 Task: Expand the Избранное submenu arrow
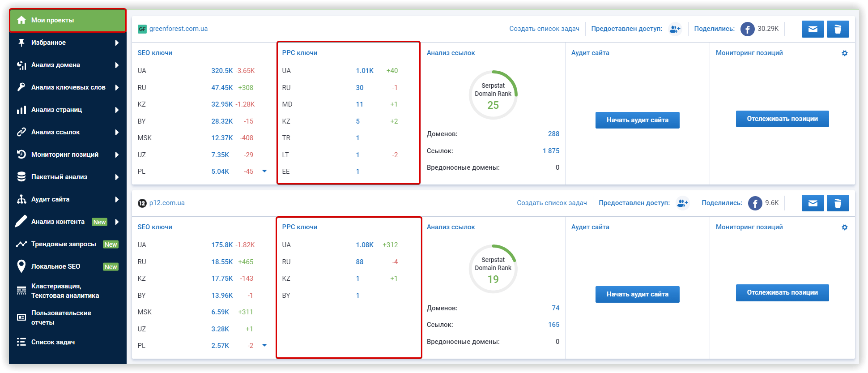click(117, 43)
